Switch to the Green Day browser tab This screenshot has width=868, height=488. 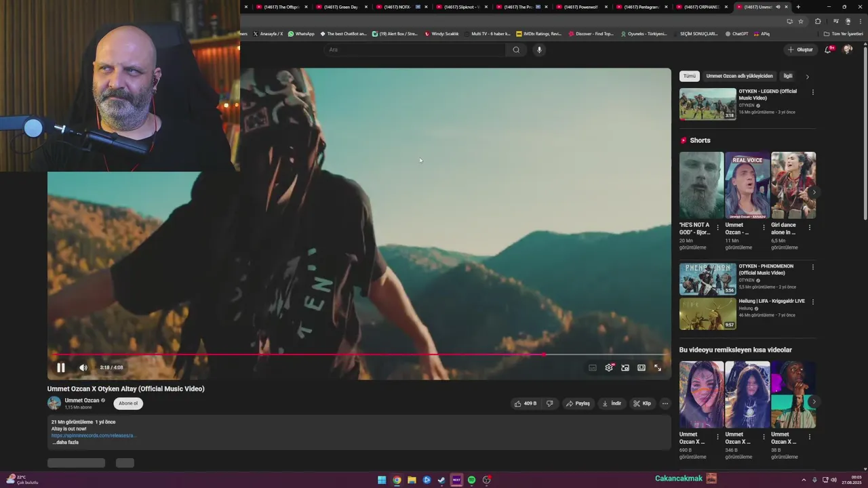(340, 7)
